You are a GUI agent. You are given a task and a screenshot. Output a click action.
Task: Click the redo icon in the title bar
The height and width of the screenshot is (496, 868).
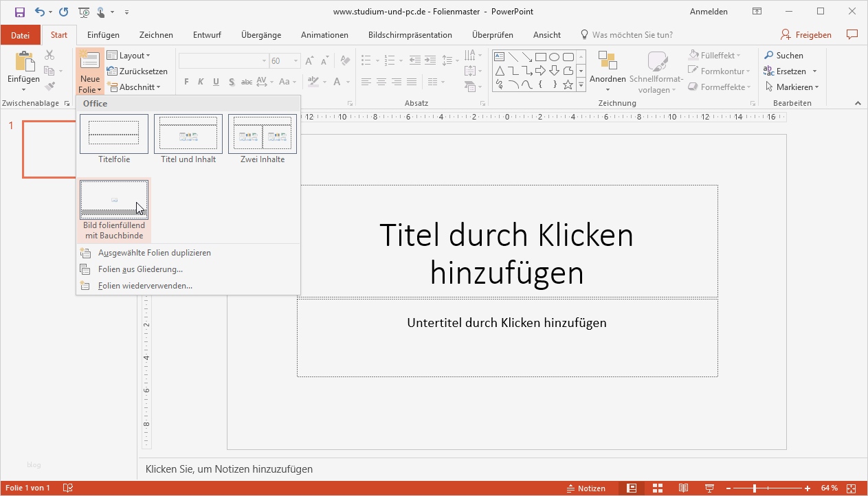tap(63, 12)
